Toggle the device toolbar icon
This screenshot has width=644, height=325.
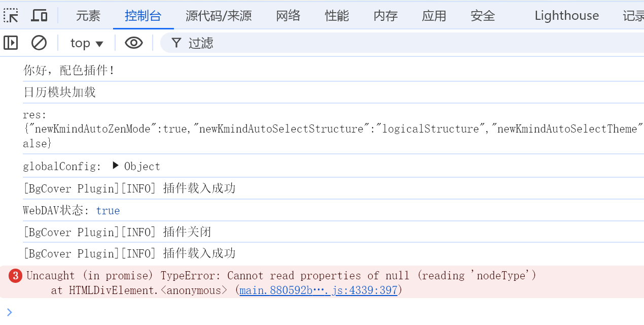[x=39, y=15]
